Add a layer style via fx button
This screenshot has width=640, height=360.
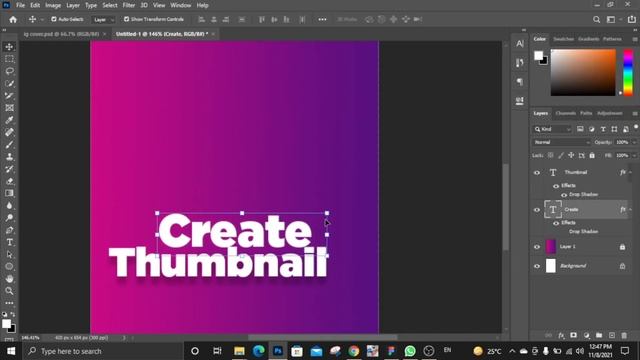pos(561,336)
